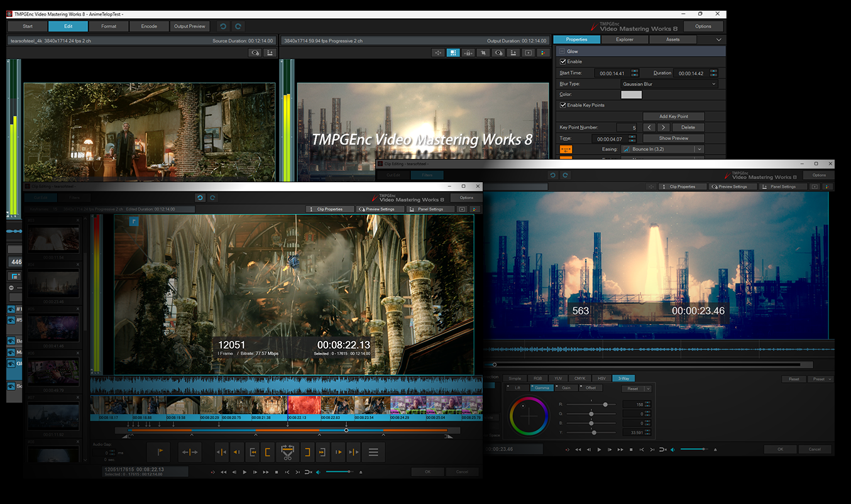Collapse the Glow section
This screenshot has height=504, width=851.
click(561, 52)
